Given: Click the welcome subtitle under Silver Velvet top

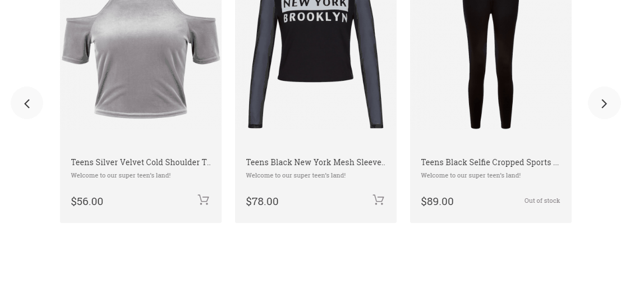Looking at the screenshot, I should coord(121,175).
